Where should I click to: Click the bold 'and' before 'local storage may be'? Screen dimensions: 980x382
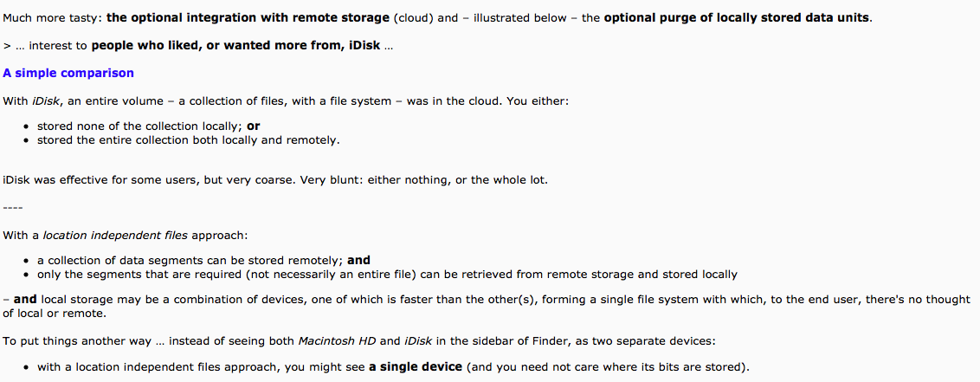point(25,300)
